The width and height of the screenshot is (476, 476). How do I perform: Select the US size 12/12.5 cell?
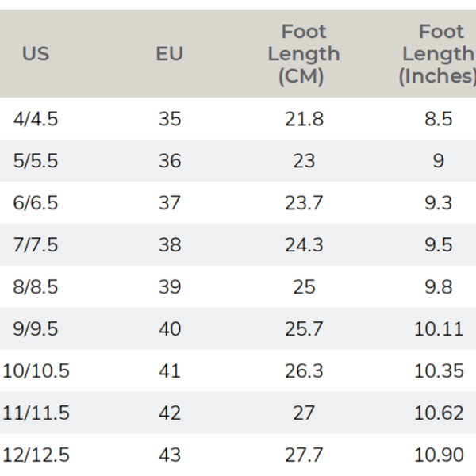(36, 455)
